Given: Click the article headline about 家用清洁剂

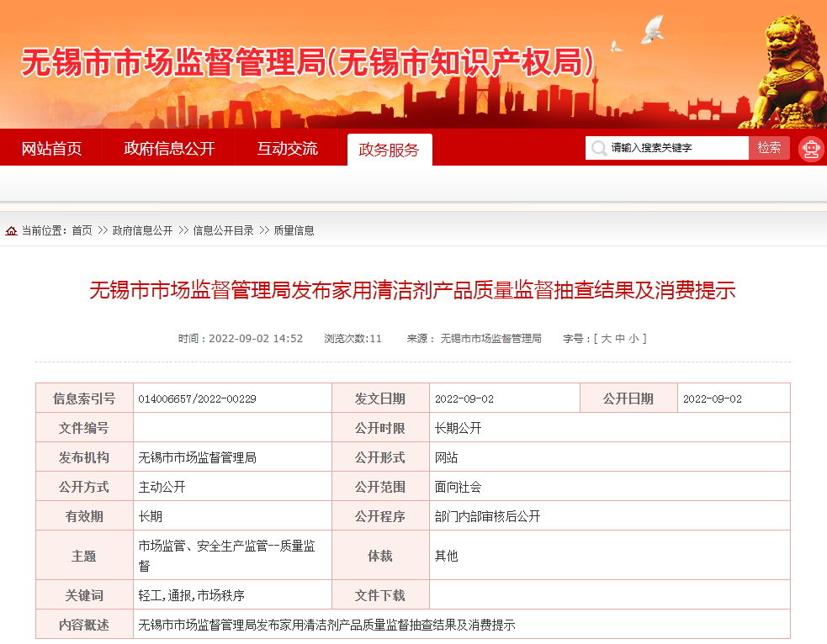Looking at the screenshot, I should pos(412,291).
